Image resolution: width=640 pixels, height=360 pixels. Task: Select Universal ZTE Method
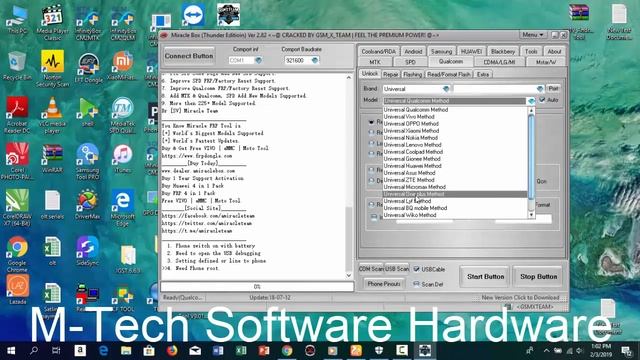[409, 180]
